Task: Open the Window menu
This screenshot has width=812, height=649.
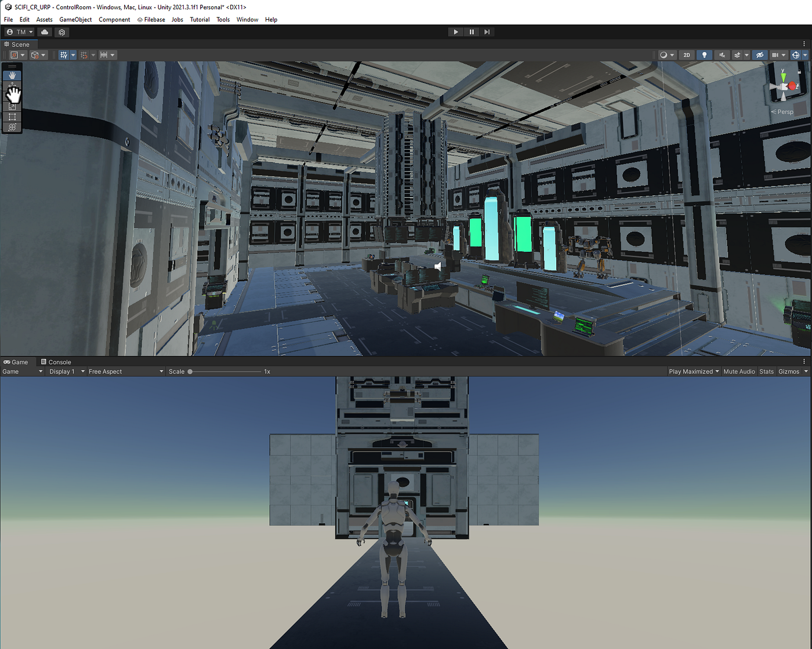Action: 247,19
